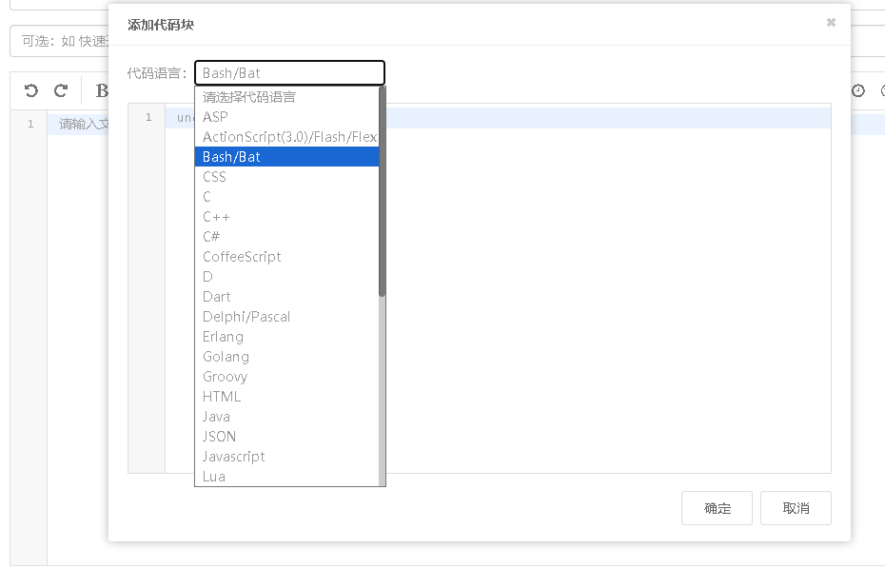Image resolution: width=885 pixels, height=588 pixels.
Task: Choose ActionScript(3.0)/Flash/Flex option
Action: tap(289, 137)
